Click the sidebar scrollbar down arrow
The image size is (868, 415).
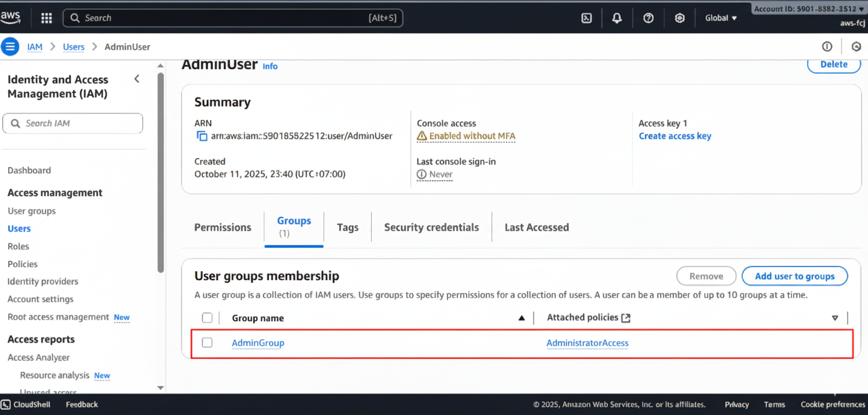(160, 388)
